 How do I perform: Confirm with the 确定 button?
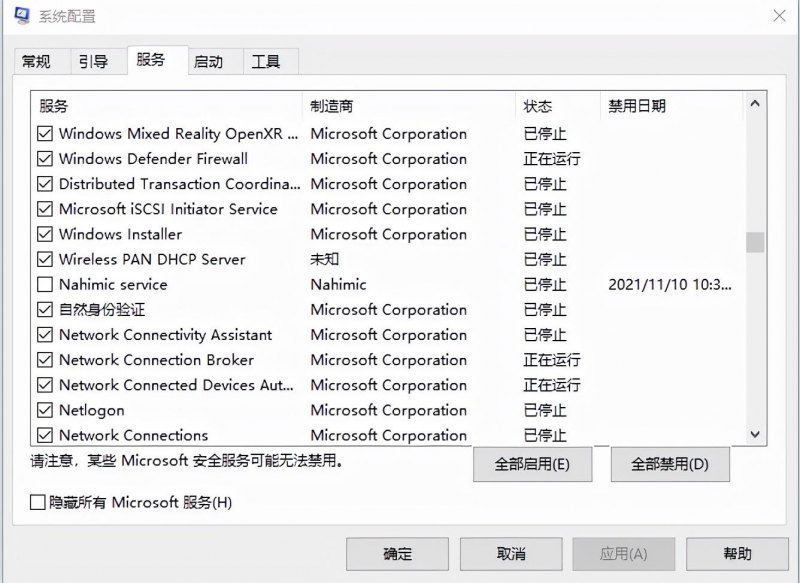tap(397, 554)
